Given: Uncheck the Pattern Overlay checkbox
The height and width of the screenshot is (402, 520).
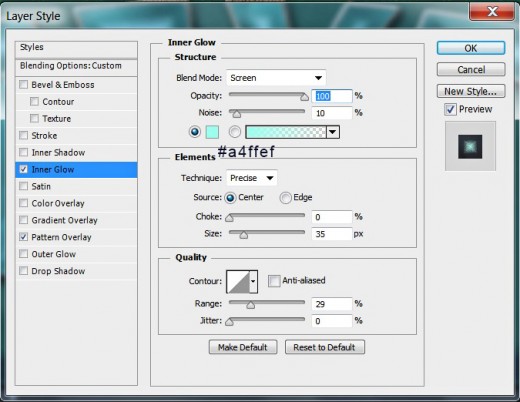Looking at the screenshot, I should click(x=23, y=237).
